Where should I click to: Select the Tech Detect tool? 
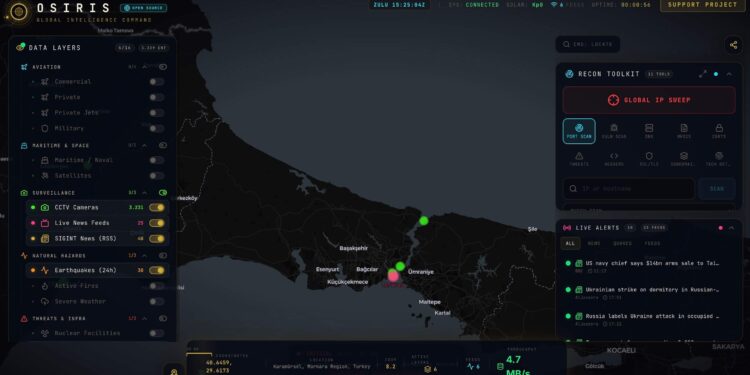coord(719,159)
